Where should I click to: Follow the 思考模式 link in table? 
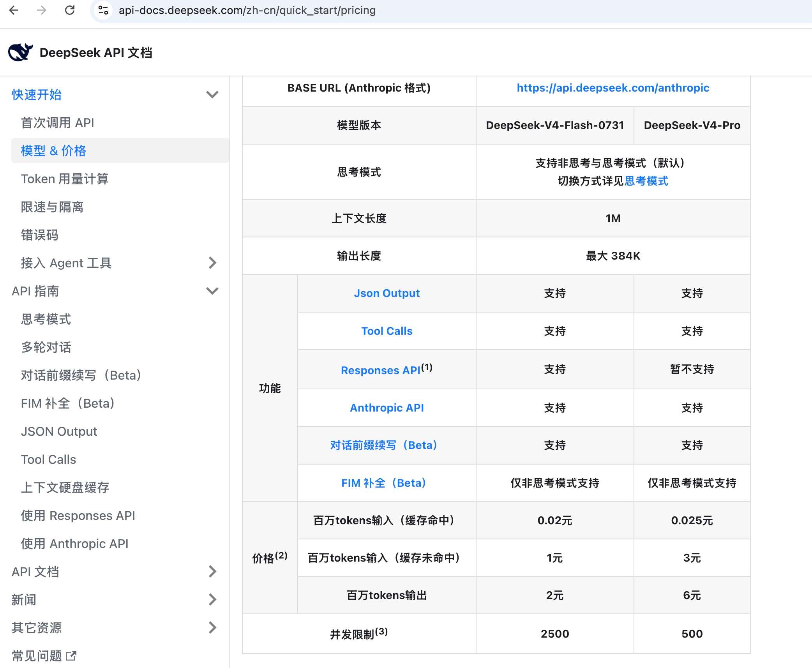click(x=646, y=181)
